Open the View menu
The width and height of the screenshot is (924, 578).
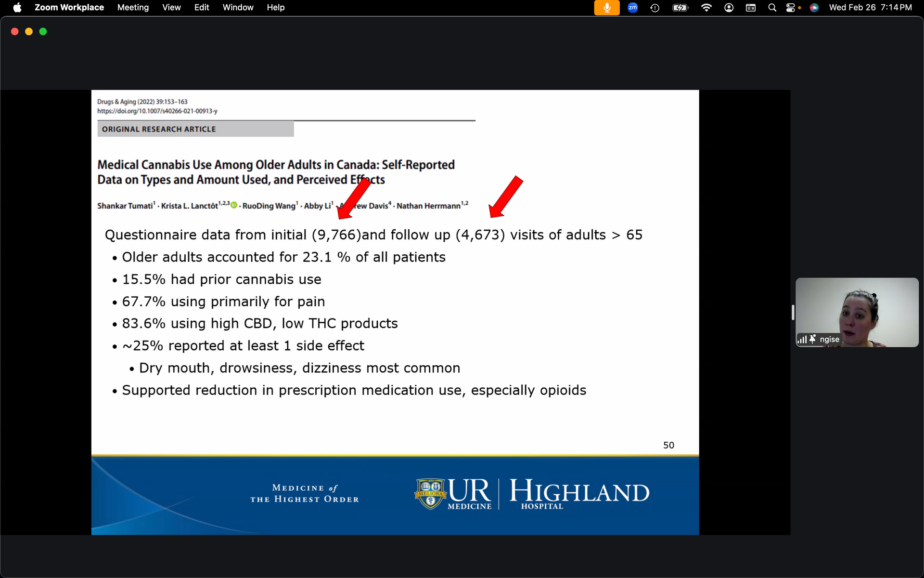(x=171, y=8)
